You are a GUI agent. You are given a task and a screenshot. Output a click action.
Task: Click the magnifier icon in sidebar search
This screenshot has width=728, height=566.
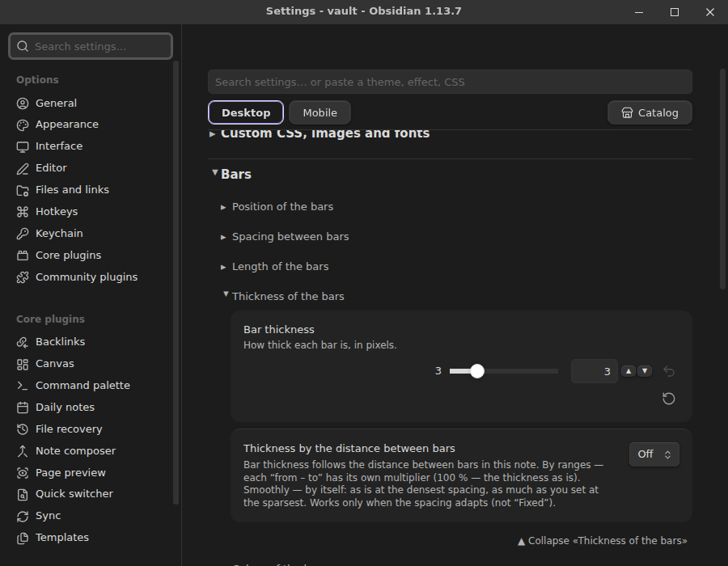tap(23, 46)
